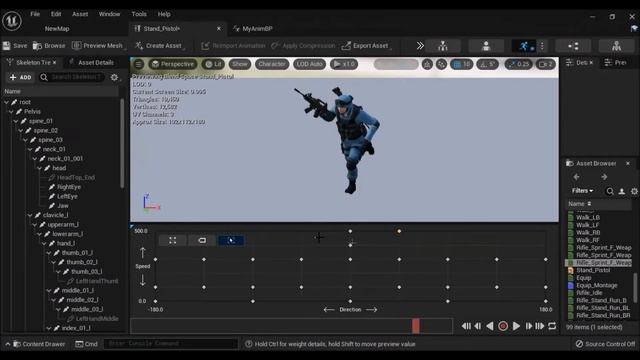The image size is (640, 360).
Task: Open the Create Asset dropdown
Action: [x=159, y=46]
